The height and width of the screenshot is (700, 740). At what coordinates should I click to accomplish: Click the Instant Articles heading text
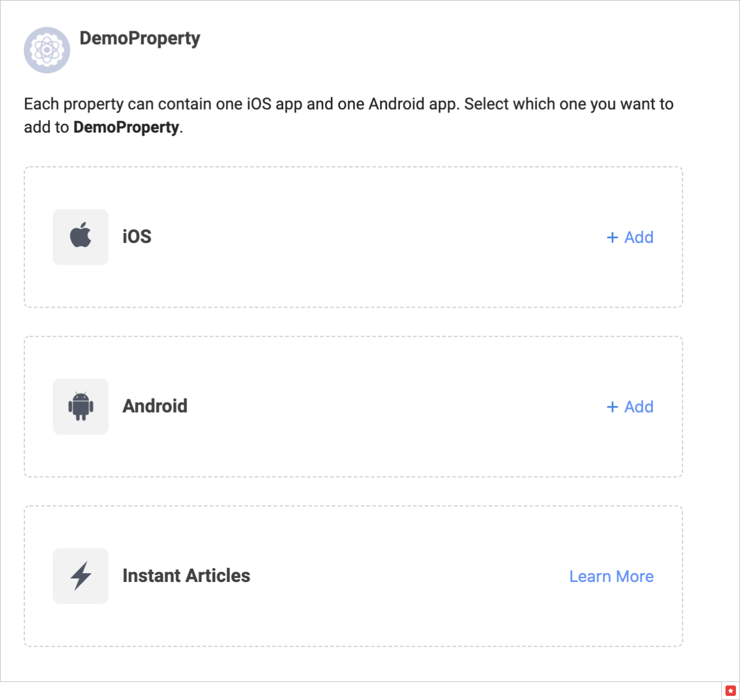186,576
